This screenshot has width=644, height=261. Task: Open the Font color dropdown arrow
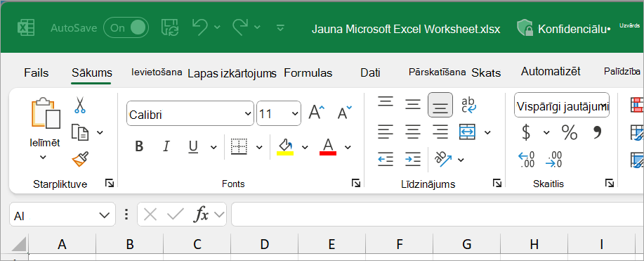348,147
